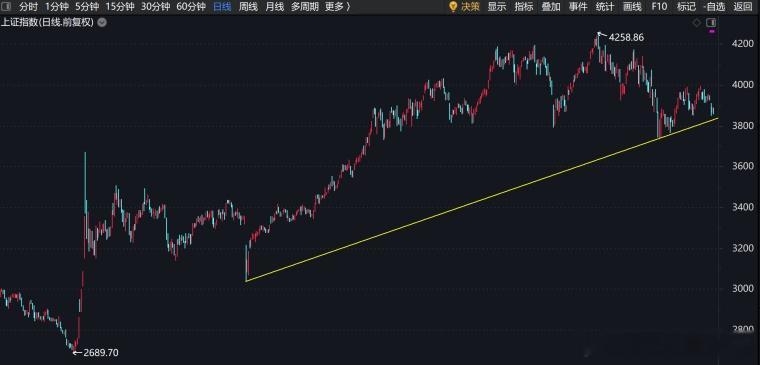Expand the 更多 periods menu
Screen dimensions: 760x365
click(338, 7)
